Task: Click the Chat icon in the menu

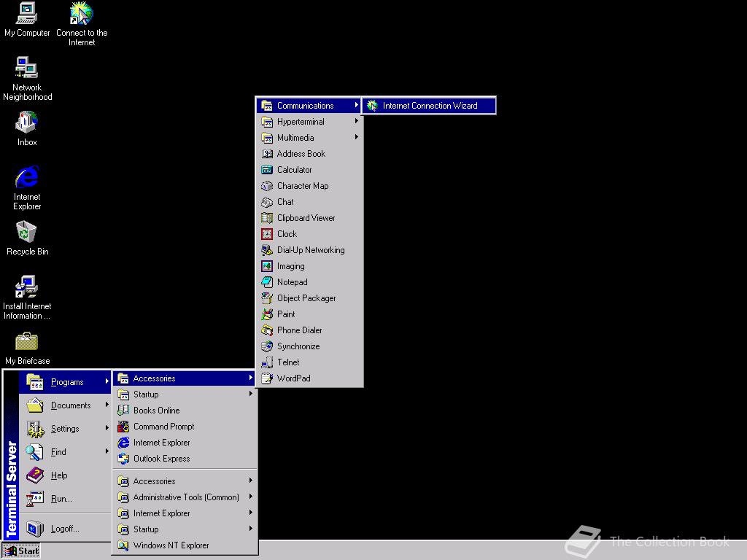Action: 267,202
